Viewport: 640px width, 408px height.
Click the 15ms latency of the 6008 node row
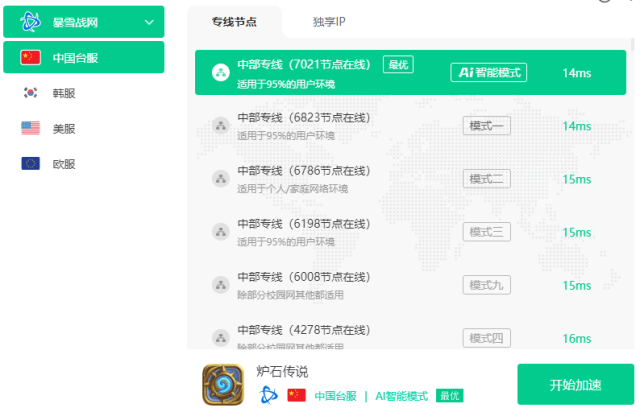pos(576,285)
